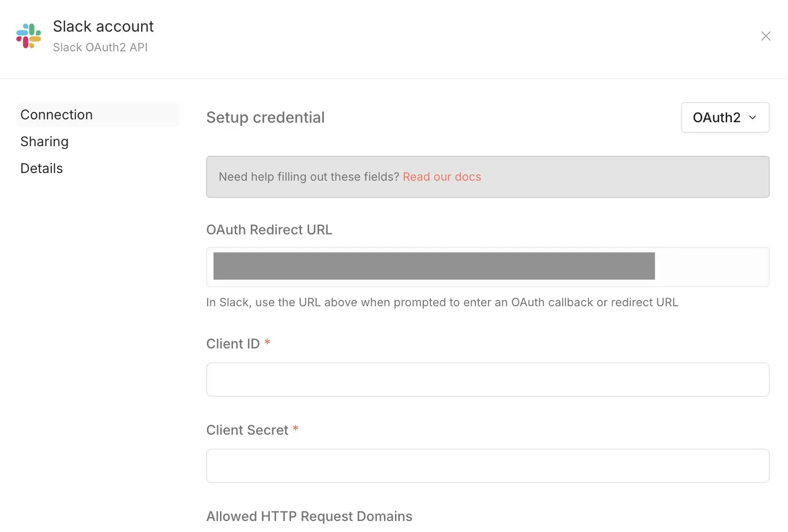The image size is (788, 532).
Task: Click the red asterisk next to Client Secret
Action: tap(296, 428)
